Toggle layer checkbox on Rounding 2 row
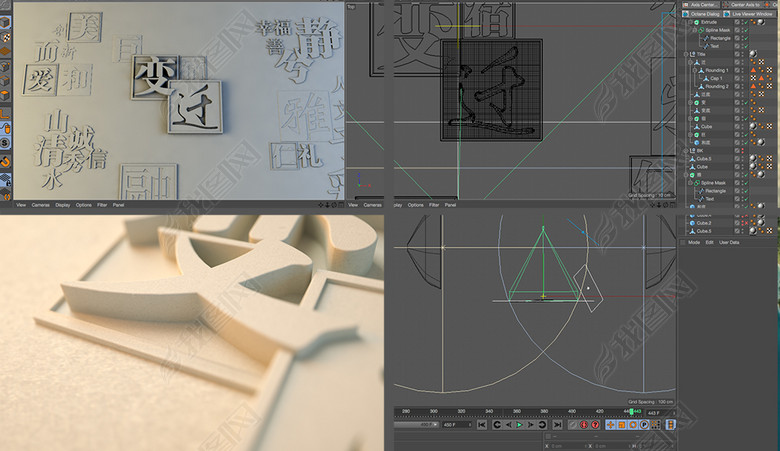This screenshot has width=780, height=451. point(737,86)
